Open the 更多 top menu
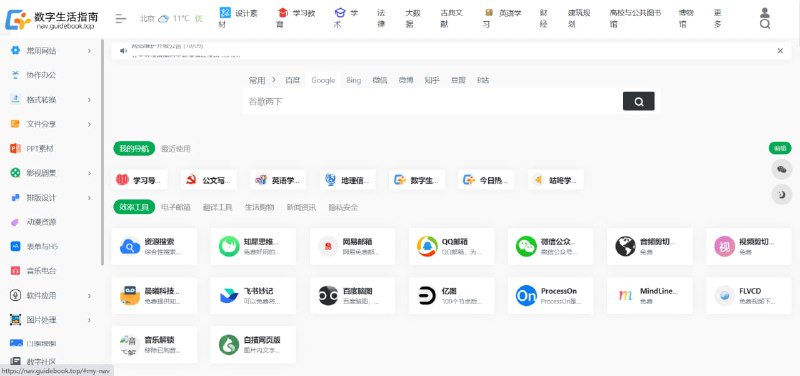Image resolution: width=800 pixels, height=376 pixels. 717,18
